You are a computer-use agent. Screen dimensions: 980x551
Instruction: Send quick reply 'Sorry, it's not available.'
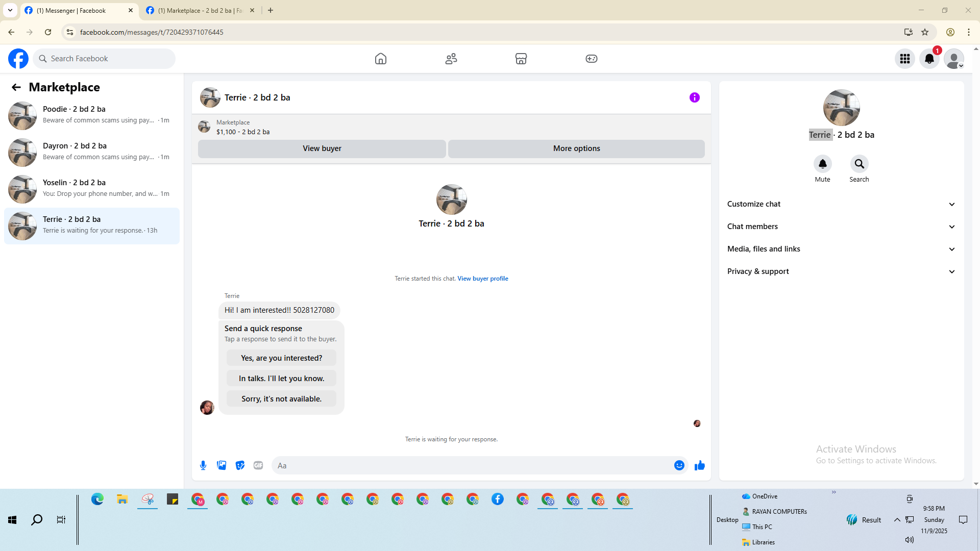[x=282, y=399]
